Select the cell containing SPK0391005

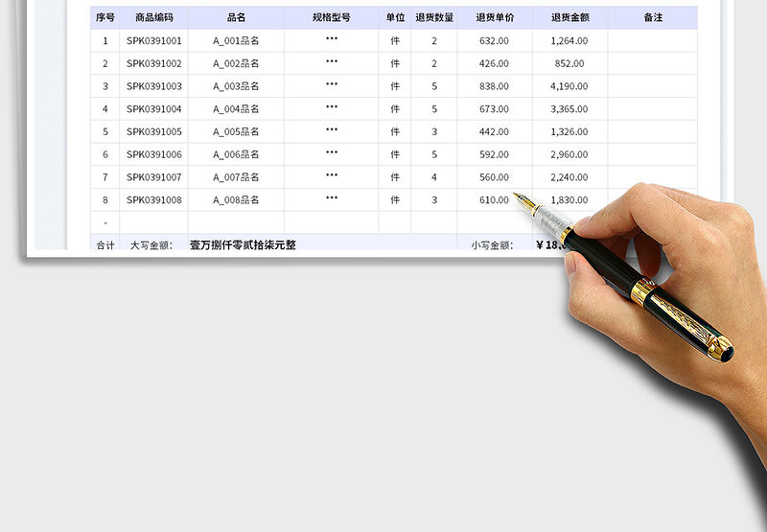tap(154, 131)
